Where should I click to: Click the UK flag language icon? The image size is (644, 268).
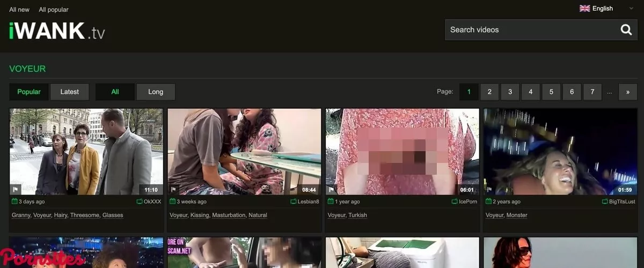584,9
